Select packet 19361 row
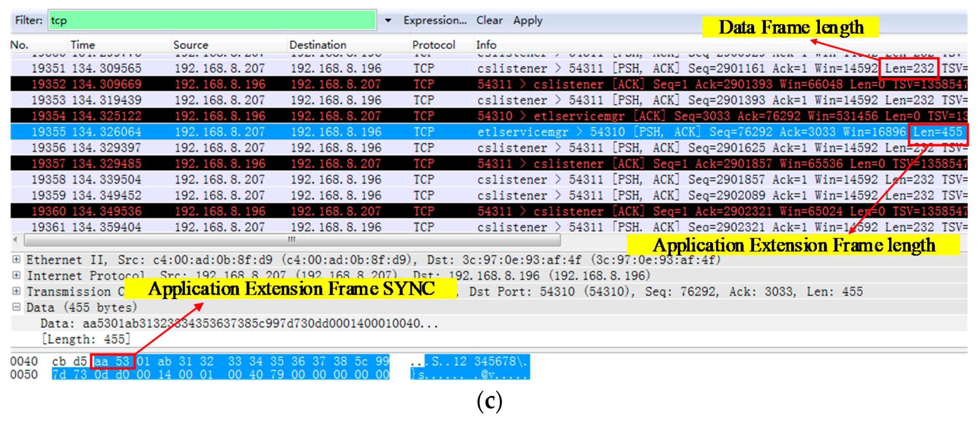The image size is (980, 422). pyautogui.click(x=489, y=226)
